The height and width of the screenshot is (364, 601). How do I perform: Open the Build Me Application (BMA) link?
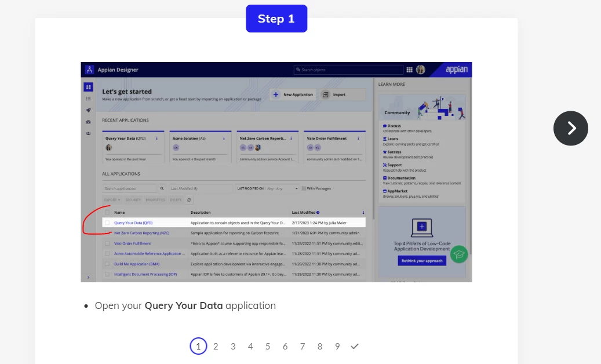pos(136,264)
